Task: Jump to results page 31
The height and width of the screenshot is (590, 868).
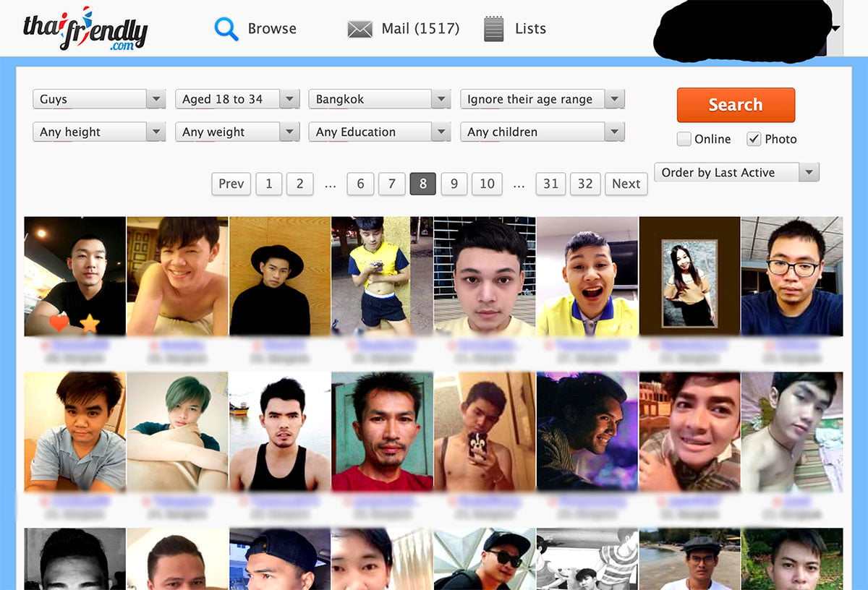Action: [x=551, y=184]
